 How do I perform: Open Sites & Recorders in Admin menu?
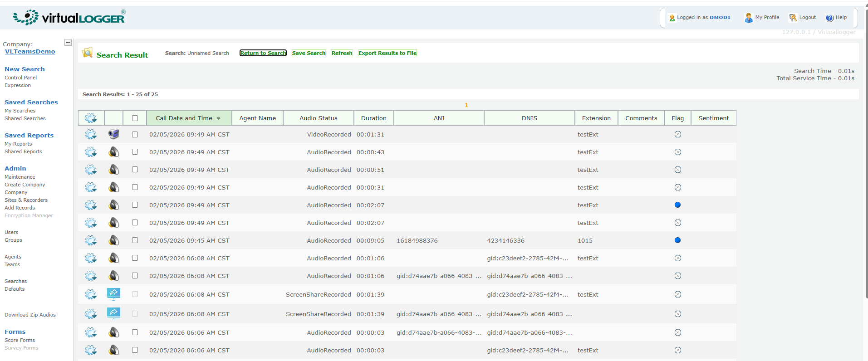click(26, 200)
